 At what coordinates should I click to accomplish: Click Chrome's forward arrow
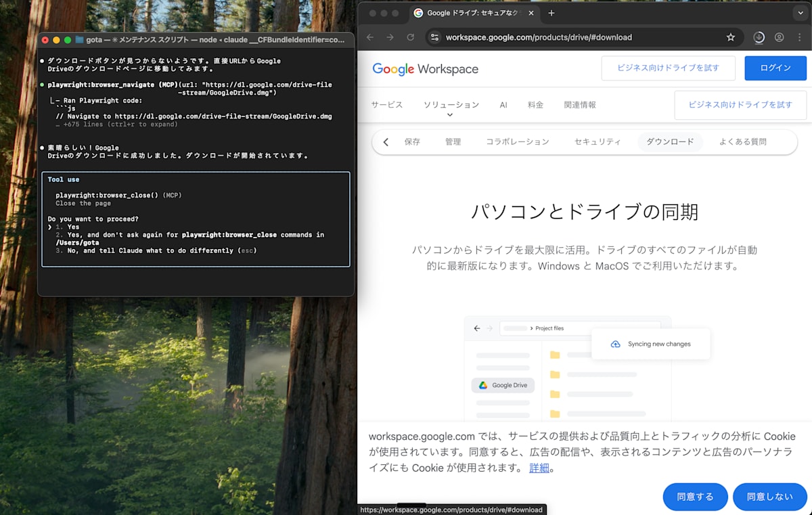(390, 37)
